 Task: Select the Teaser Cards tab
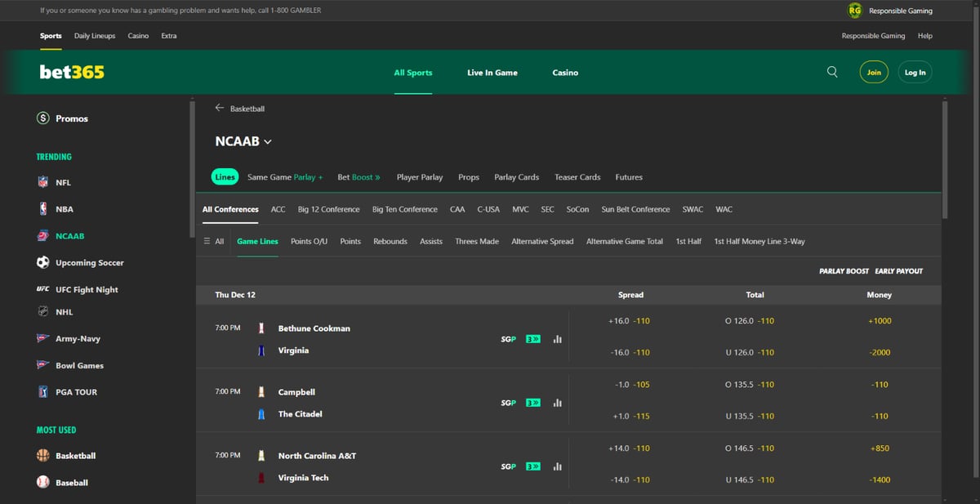coord(577,176)
